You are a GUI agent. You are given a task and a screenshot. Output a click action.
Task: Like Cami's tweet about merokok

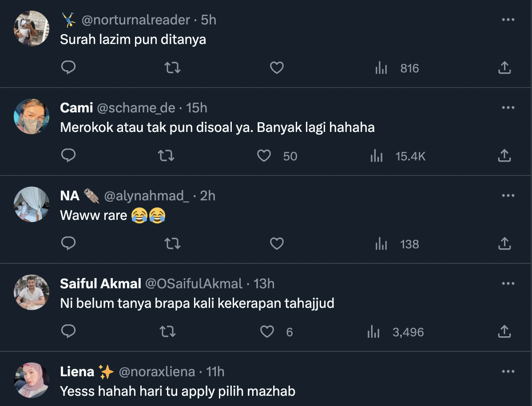[x=264, y=156]
